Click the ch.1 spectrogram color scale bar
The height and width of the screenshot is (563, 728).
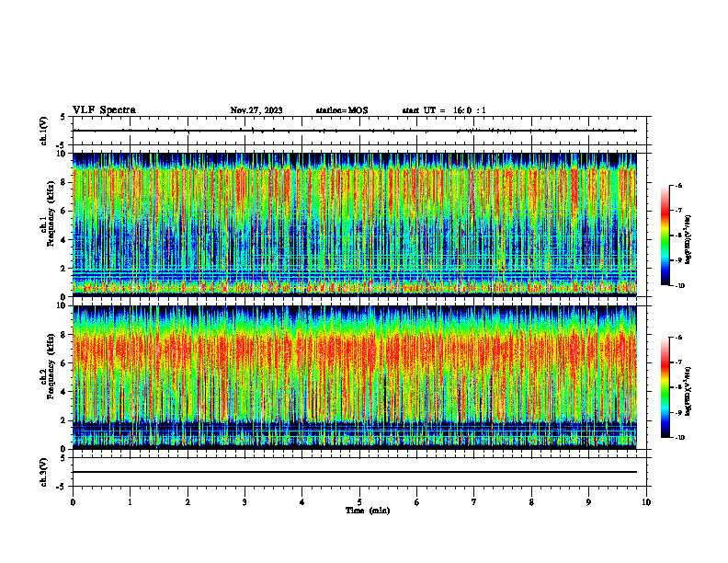click(665, 236)
